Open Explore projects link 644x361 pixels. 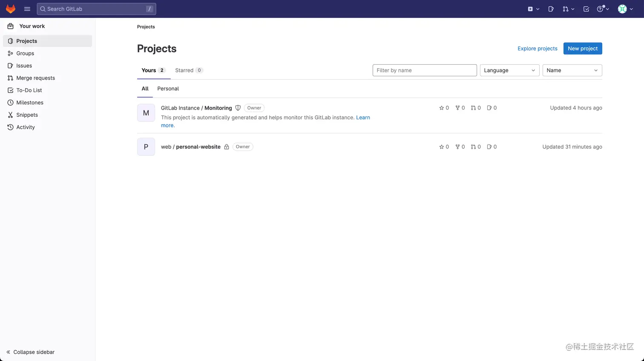[x=538, y=49]
